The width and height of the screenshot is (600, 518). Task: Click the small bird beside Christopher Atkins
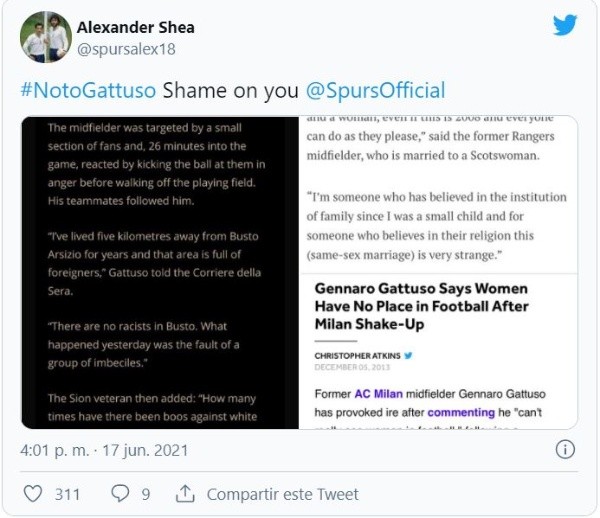click(x=408, y=355)
